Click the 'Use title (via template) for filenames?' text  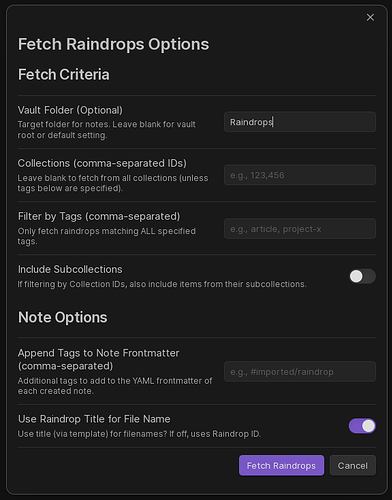tap(139, 434)
